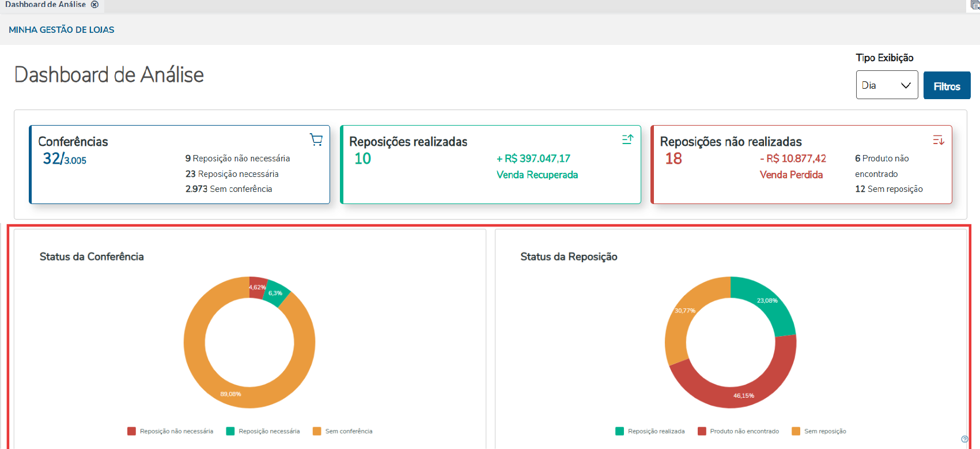Click the Filtros button

(x=947, y=86)
